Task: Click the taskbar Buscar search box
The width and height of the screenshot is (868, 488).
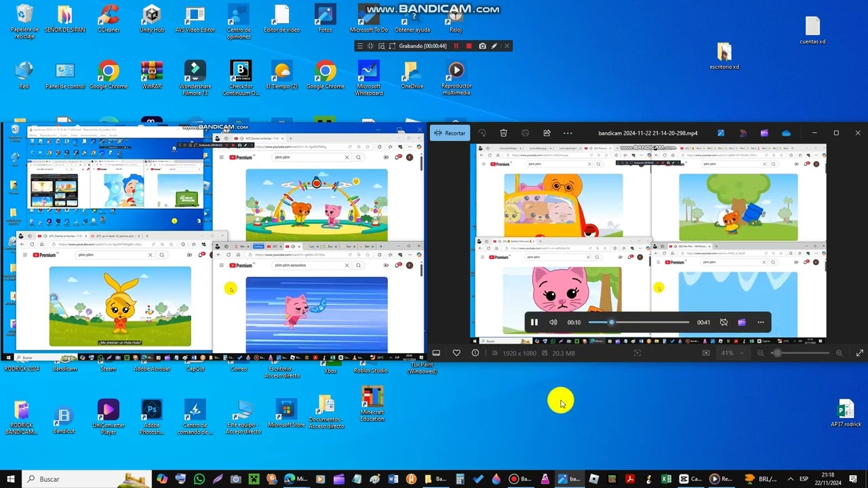Action: pos(87,479)
